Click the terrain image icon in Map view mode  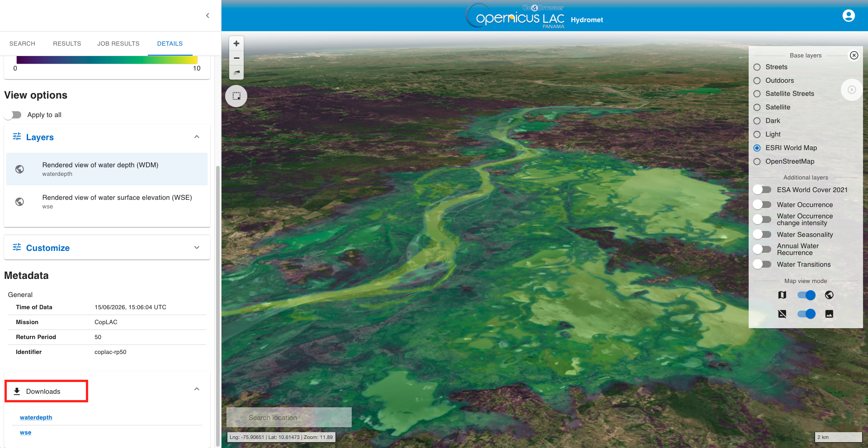point(829,314)
